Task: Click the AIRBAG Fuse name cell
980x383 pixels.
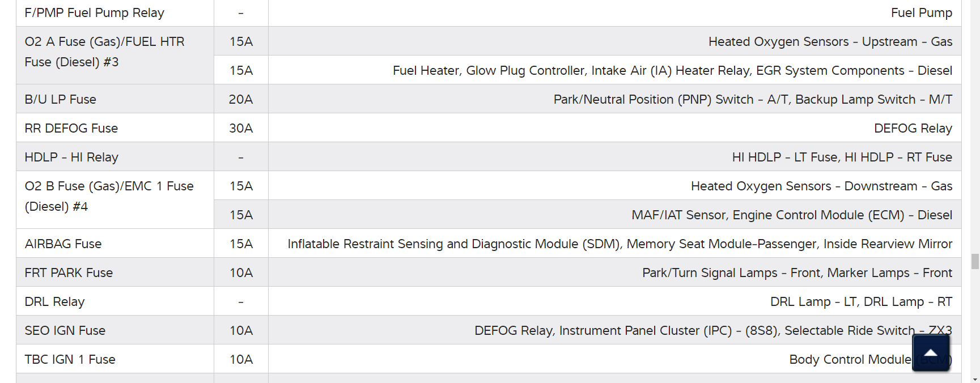Action: (x=63, y=244)
